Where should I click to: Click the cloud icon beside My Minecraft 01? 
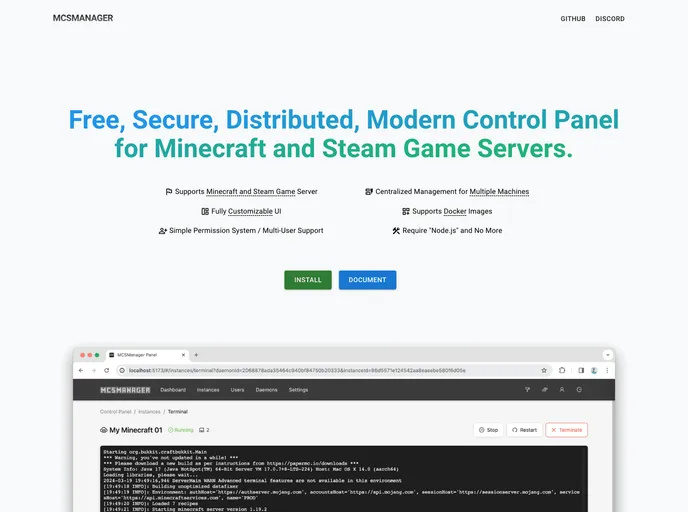104,430
